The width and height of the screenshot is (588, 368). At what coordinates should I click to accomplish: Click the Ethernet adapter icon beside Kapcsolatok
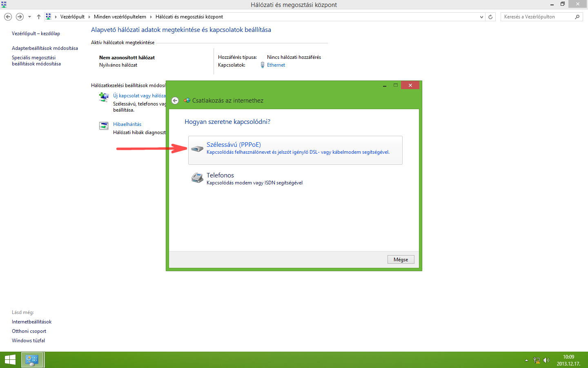tap(262, 65)
